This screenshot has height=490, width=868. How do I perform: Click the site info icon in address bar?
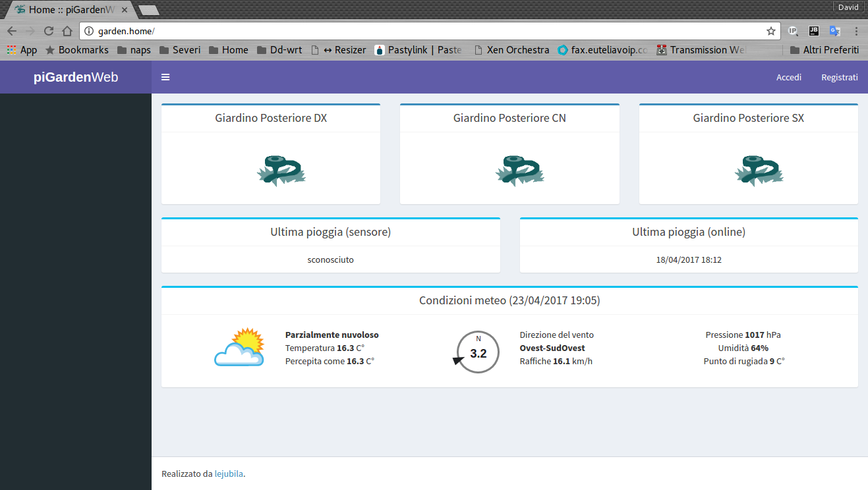point(90,31)
